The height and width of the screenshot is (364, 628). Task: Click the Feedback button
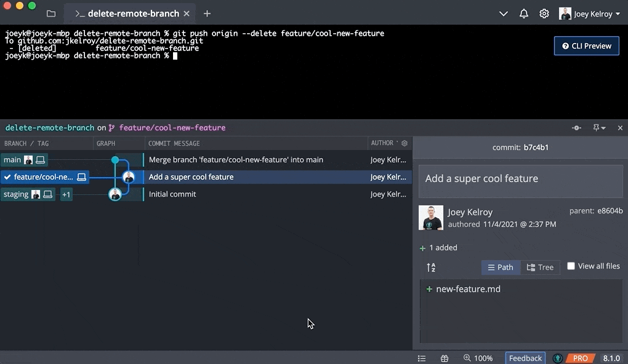525,358
